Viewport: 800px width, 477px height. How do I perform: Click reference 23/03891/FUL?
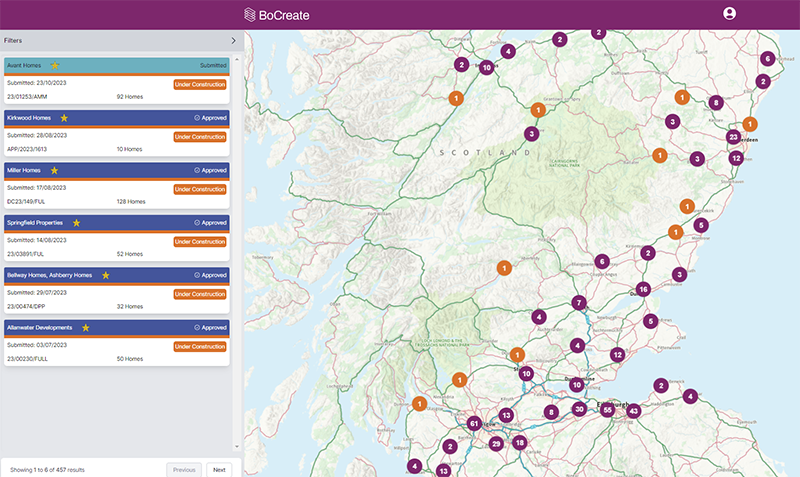pos(26,254)
